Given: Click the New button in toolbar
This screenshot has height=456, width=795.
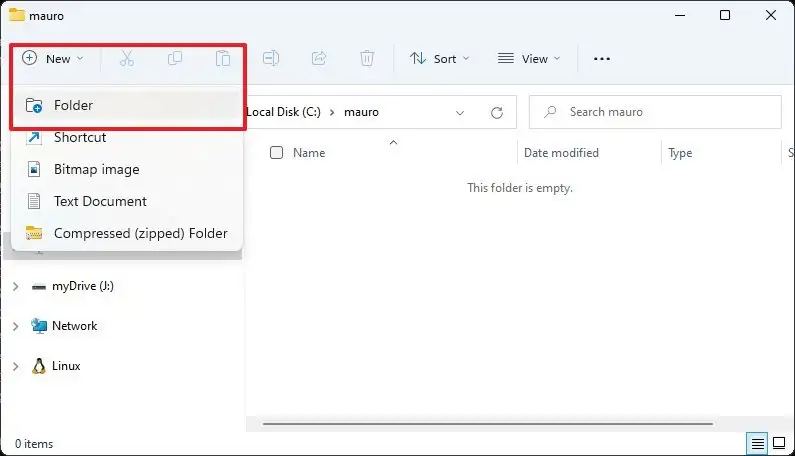Looking at the screenshot, I should [x=53, y=59].
